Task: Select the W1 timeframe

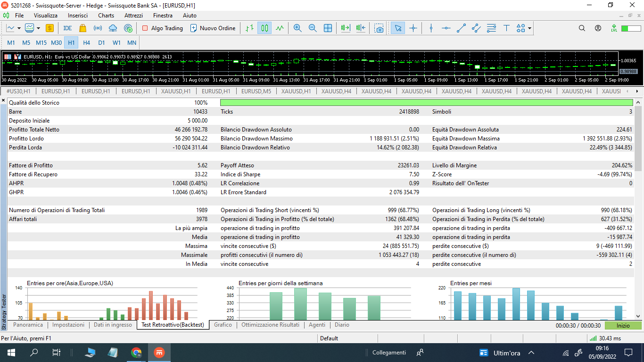Action: (x=117, y=42)
